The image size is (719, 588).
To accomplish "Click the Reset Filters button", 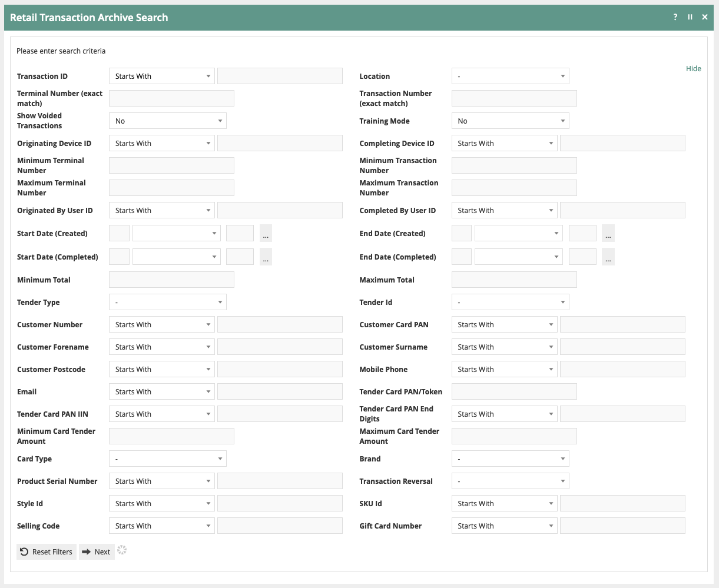I will click(47, 552).
